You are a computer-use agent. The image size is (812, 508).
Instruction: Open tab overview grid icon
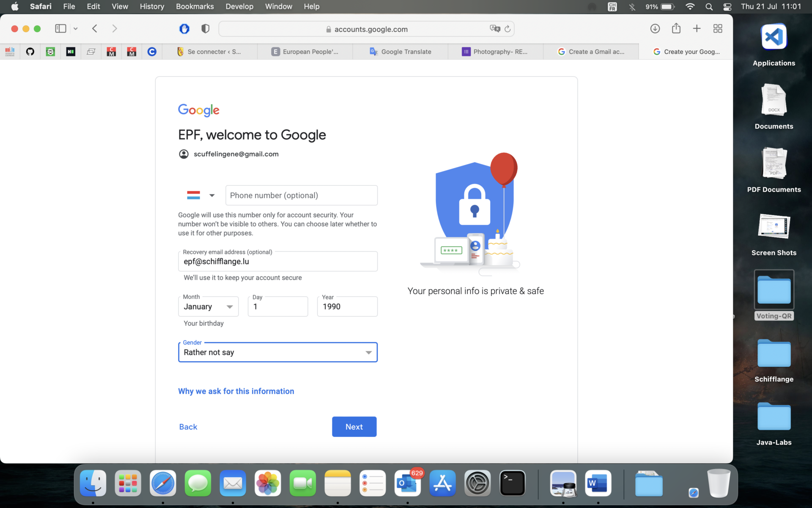[x=718, y=29]
